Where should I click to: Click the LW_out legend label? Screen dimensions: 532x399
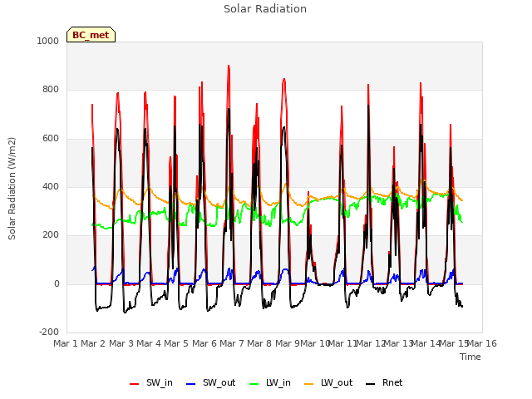(x=337, y=382)
